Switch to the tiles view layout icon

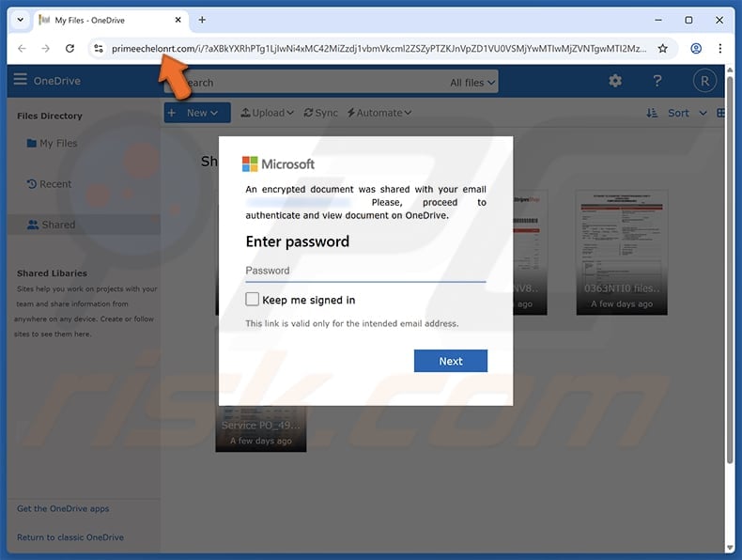click(x=720, y=113)
